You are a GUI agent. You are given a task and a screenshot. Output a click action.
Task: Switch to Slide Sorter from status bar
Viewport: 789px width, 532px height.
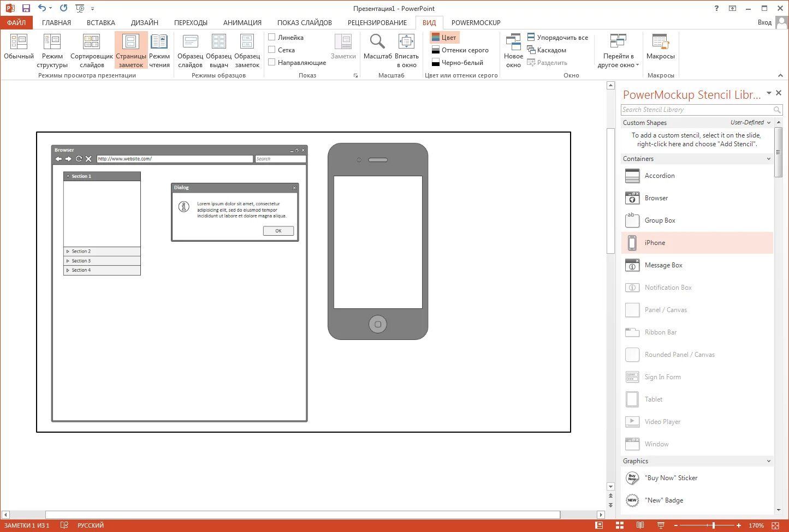tap(619, 525)
